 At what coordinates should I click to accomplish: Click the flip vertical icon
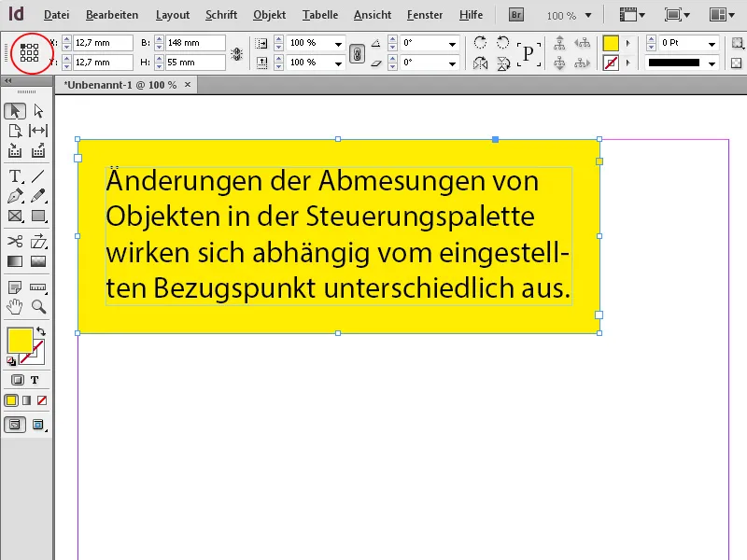pos(502,63)
